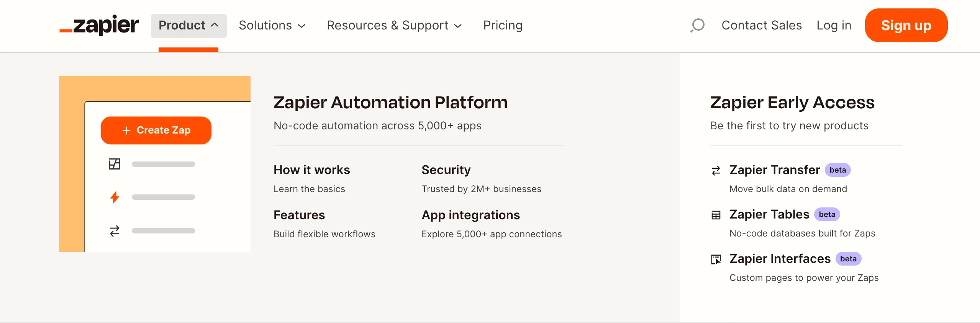This screenshot has height=323, width=980.
Task: Click the Zapier Transfer arrows icon
Action: [x=716, y=170]
